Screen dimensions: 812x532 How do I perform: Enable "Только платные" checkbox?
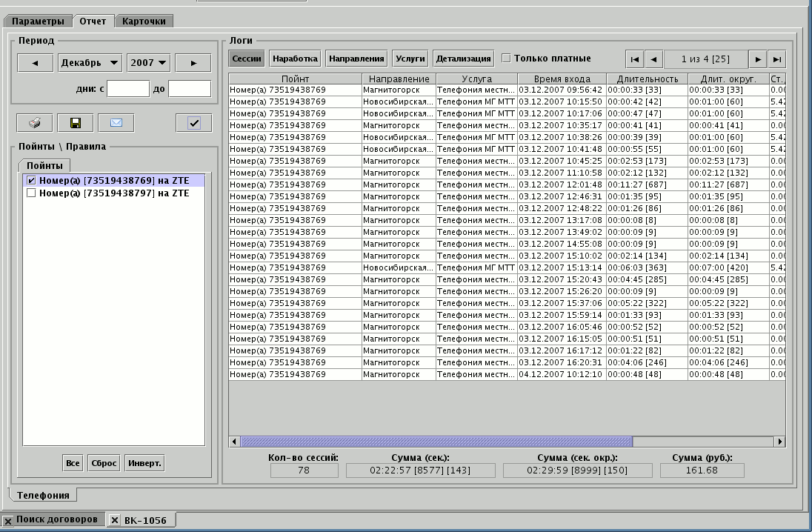[507, 59]
